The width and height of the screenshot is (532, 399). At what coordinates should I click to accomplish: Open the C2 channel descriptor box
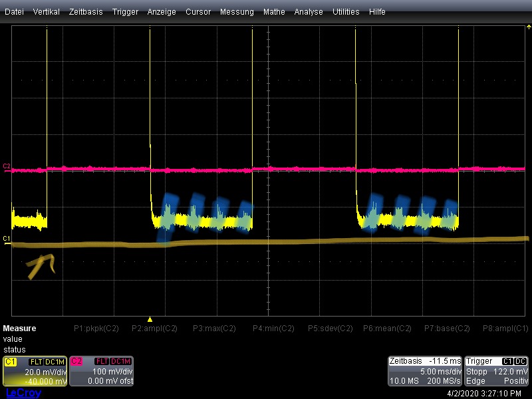click(x=102, y=371)
